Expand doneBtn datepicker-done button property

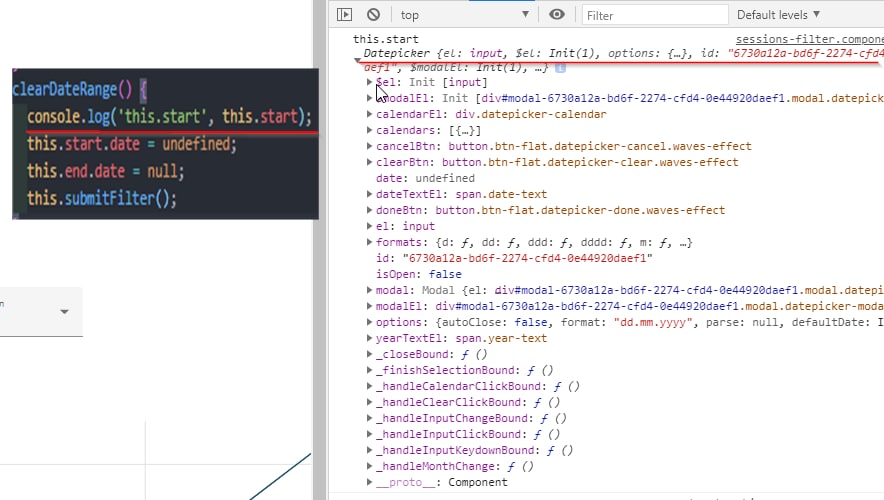tap(369, 210)
